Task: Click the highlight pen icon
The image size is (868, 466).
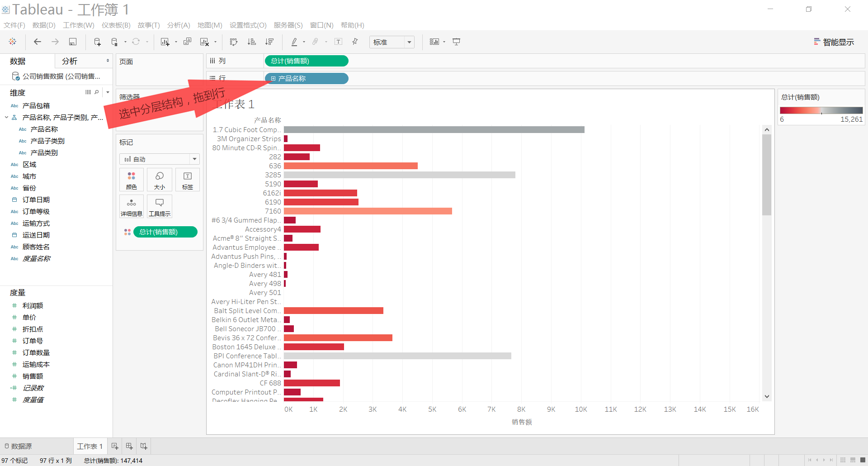Action: point(294,42)
